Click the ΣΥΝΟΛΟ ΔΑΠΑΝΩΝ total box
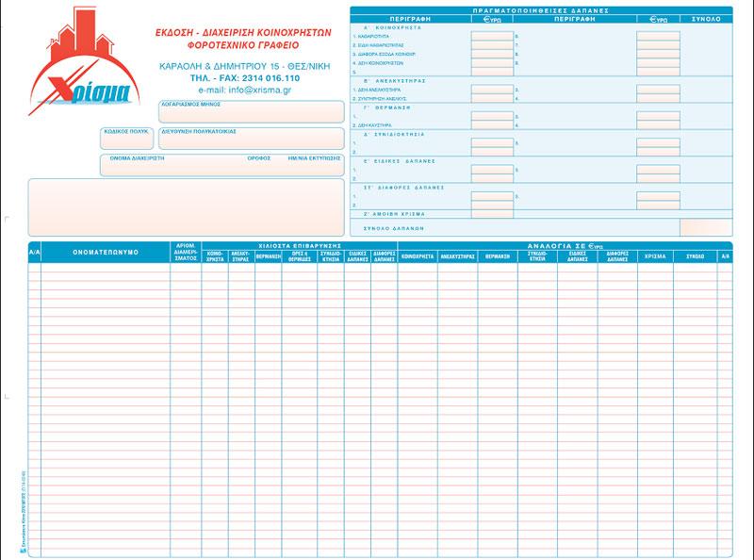754x560 pixels. click(706, 228)
